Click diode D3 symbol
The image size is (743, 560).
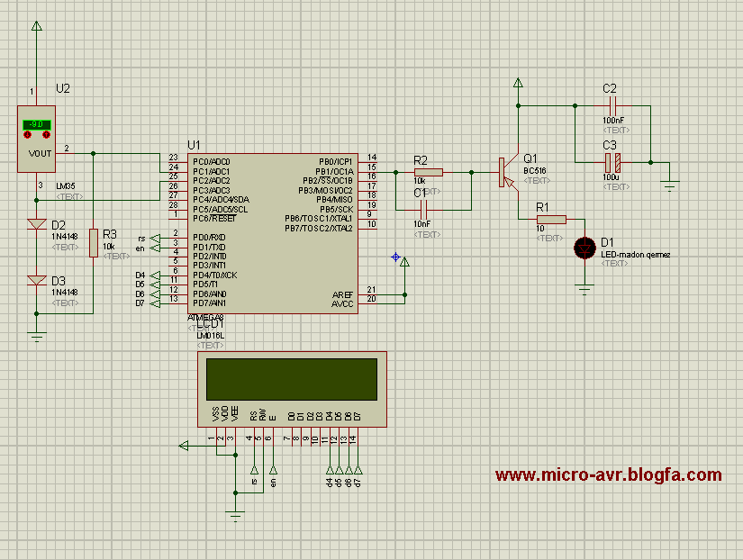[36, 280]
